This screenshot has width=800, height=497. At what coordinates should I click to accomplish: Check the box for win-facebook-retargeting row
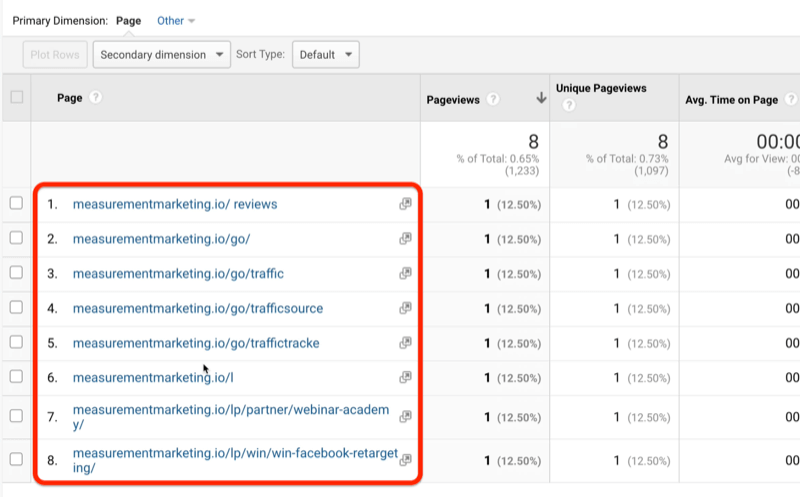coord(16,459)
